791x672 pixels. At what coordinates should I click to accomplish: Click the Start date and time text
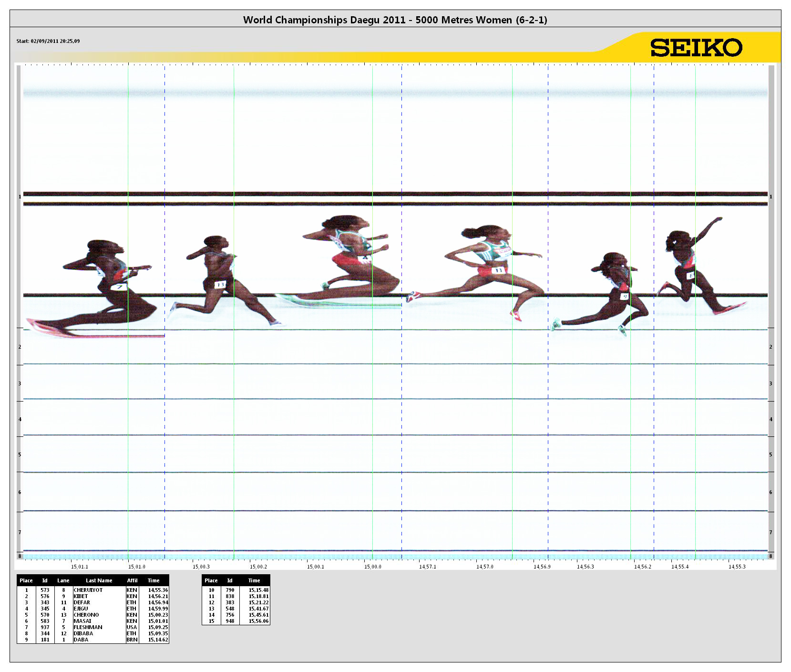pos(48,41)
